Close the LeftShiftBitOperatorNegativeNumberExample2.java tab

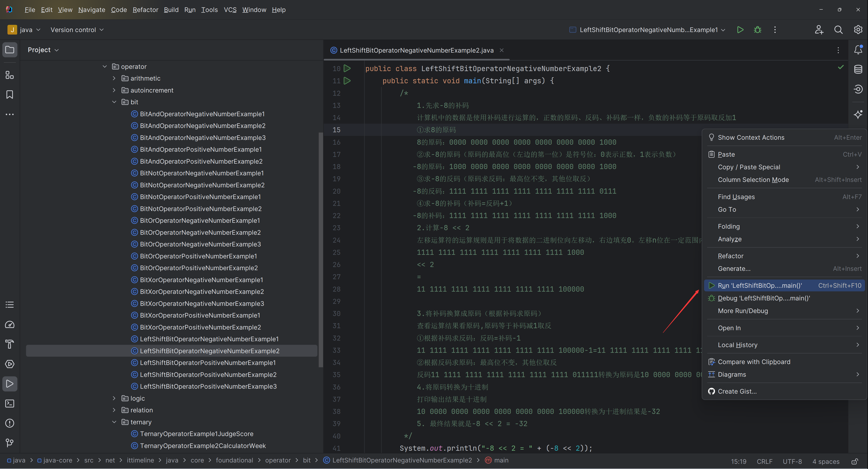pos(502,51)
